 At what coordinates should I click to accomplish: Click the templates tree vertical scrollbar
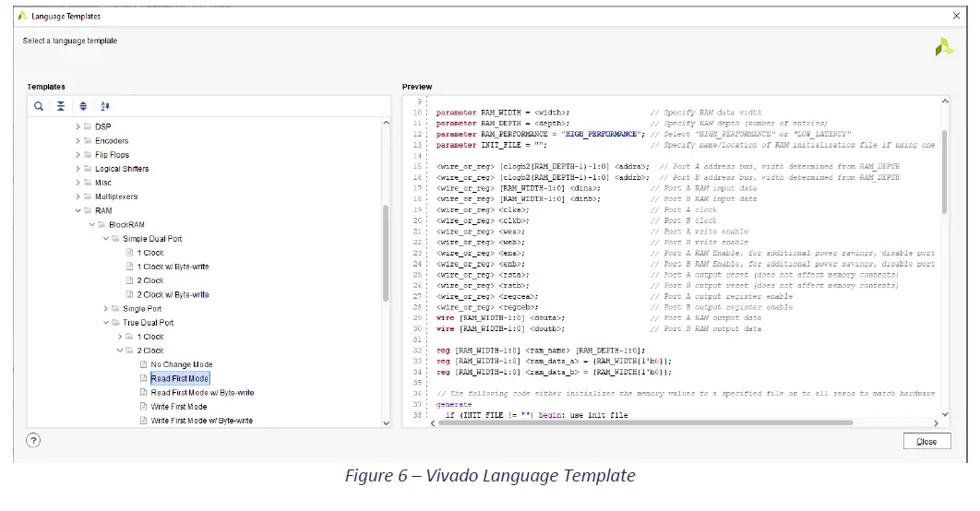(x=386, y=253)
